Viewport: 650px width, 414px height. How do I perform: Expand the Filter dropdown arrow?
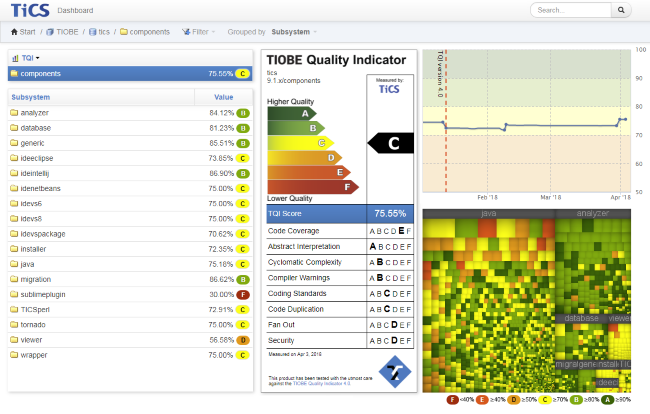pos(213,32)
